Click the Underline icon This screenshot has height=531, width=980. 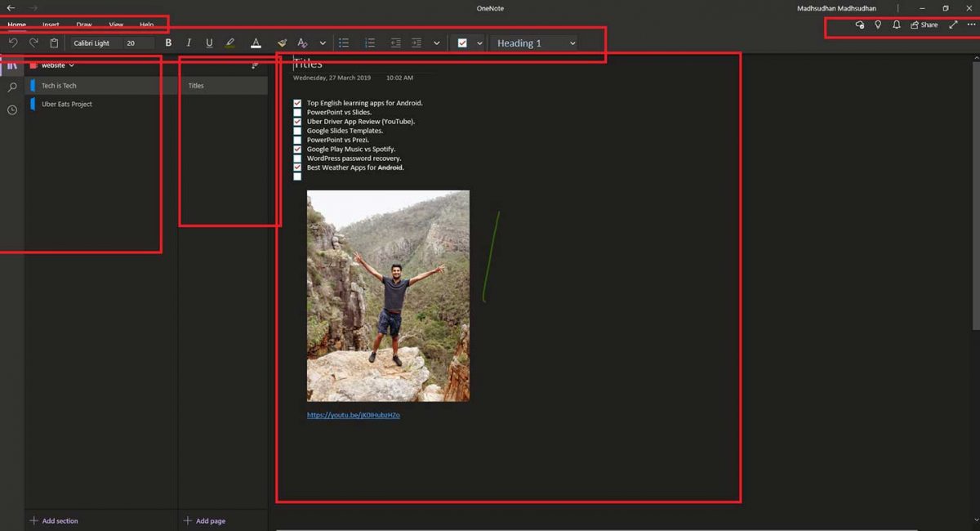click(209, 42)
